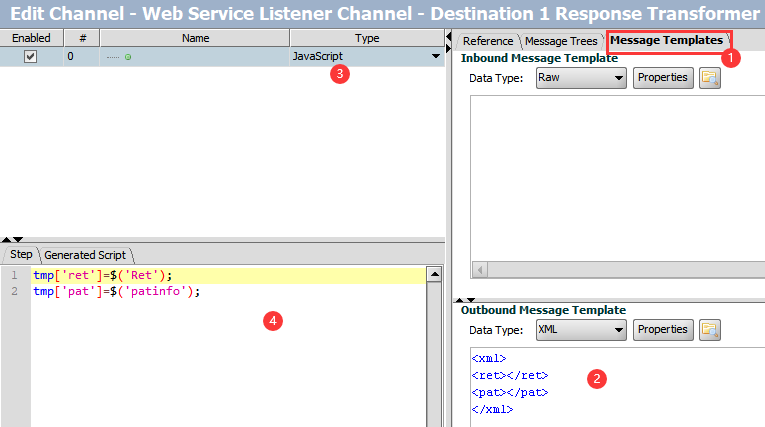The image size is (765, 427).
Task: Click the up arrow on the template panes divider
Action: [x=459, y=300]
